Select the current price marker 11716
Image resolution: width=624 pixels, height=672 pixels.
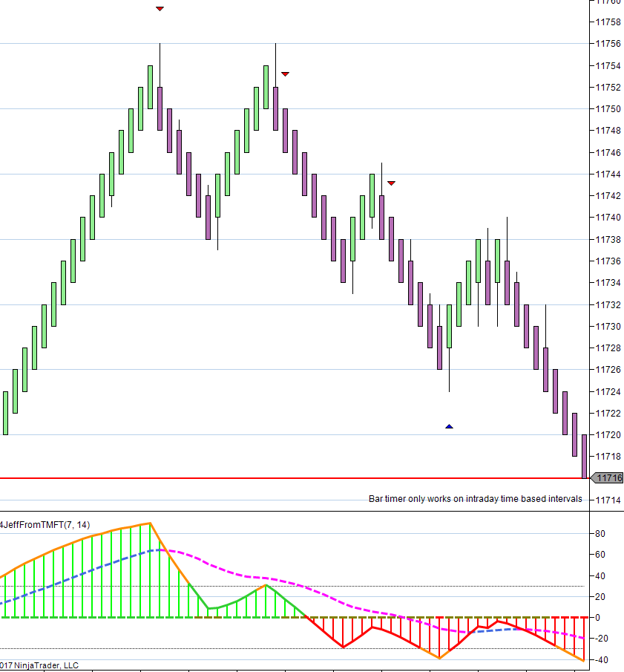click(607, 478)
